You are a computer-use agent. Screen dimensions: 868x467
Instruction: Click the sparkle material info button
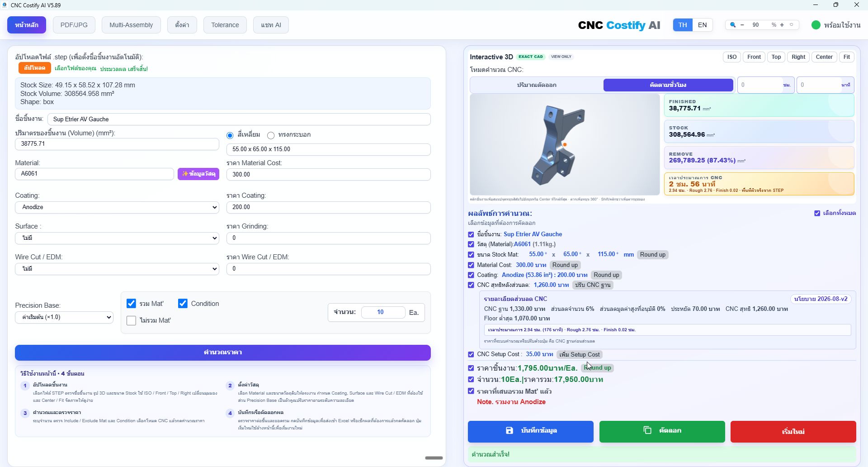coord(198,174)
